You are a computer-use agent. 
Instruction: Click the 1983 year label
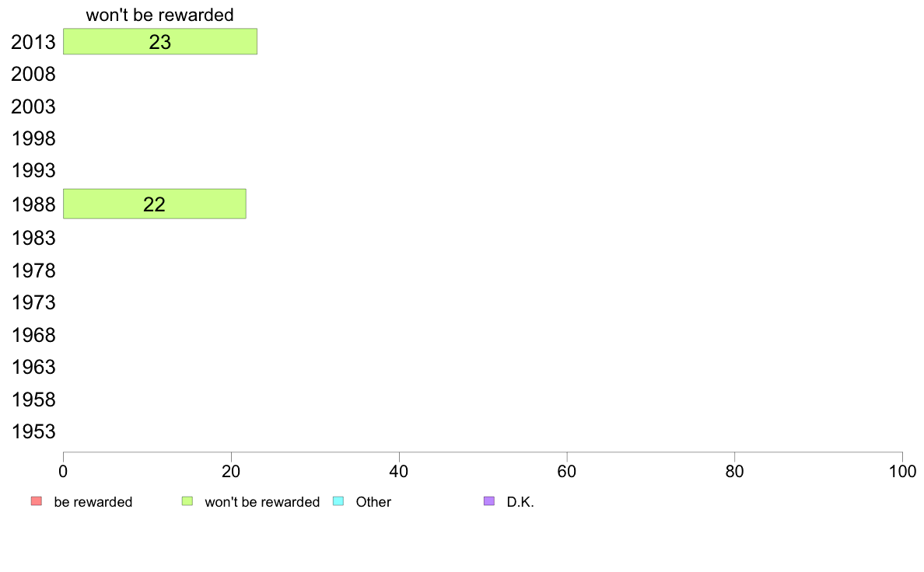(33, 238)
